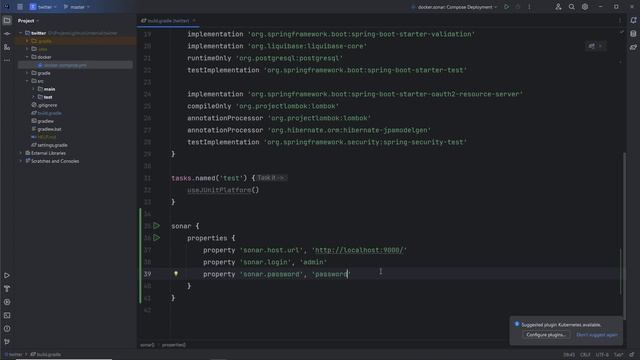Select .gitignore file in tree

44,105
